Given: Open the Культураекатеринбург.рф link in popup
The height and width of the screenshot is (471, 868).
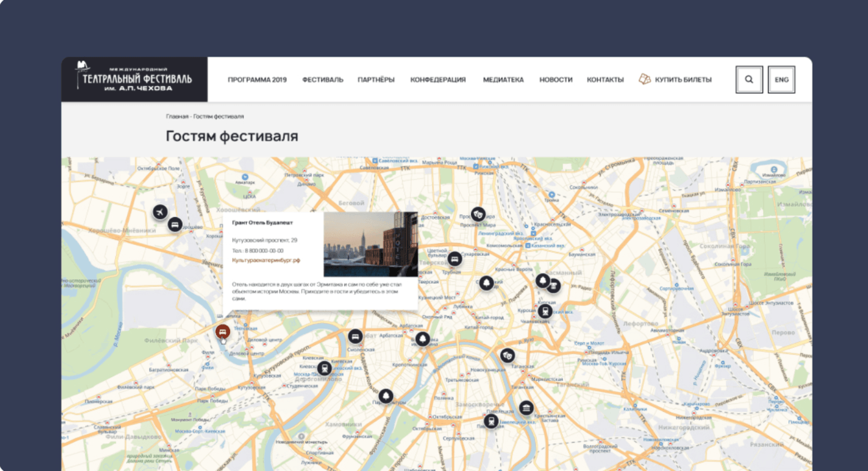Looking at the screenshot, I should coord(266,260).
